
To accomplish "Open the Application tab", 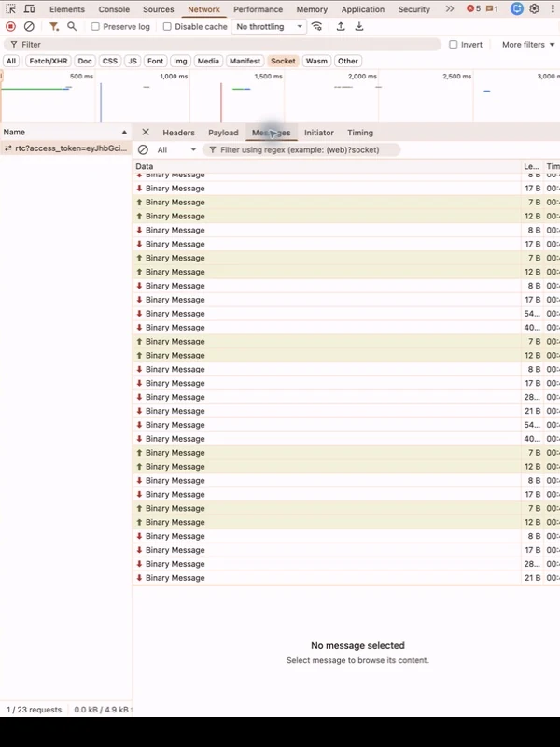I will pyautogui.click(x=362, y=9).
